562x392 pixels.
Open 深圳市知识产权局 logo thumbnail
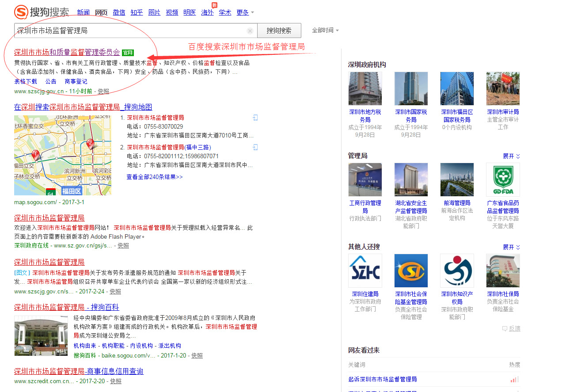457,270
